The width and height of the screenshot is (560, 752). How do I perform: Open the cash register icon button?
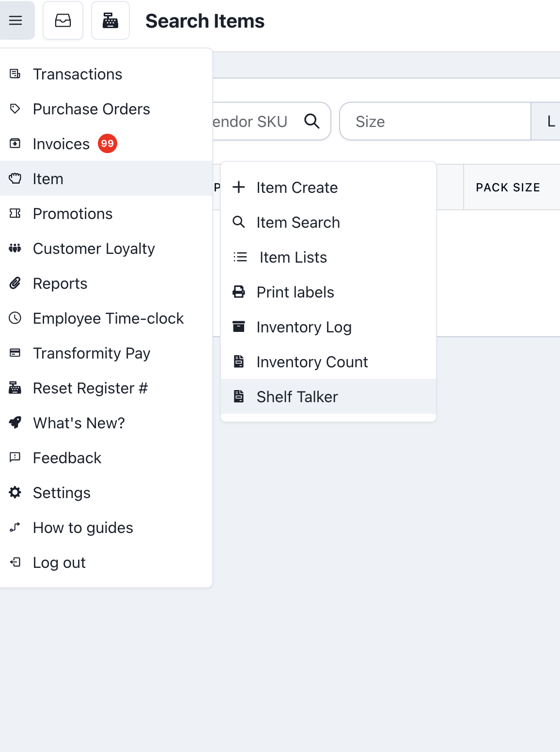pos(110,20)
